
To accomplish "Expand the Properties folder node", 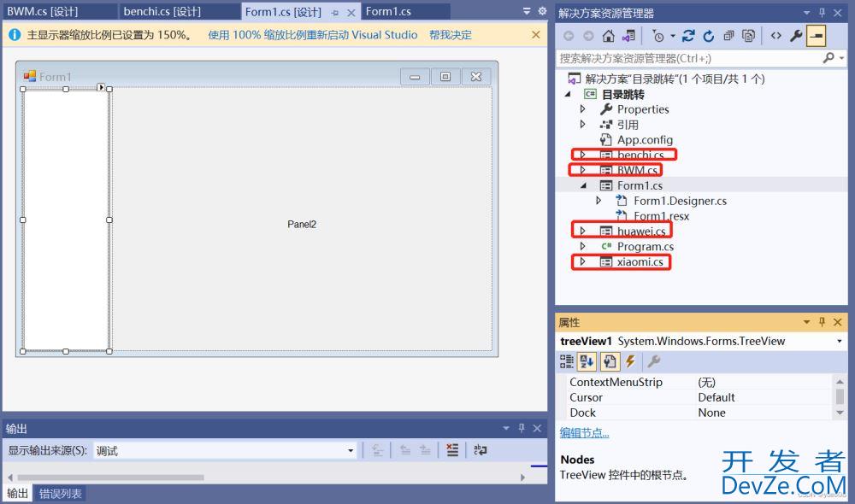I will click(x=583, y=109).
